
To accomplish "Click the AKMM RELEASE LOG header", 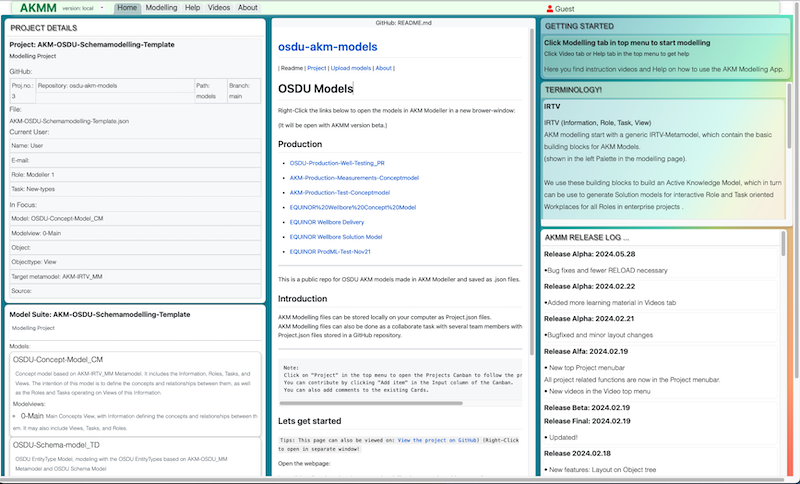I will tap(587, 238).
